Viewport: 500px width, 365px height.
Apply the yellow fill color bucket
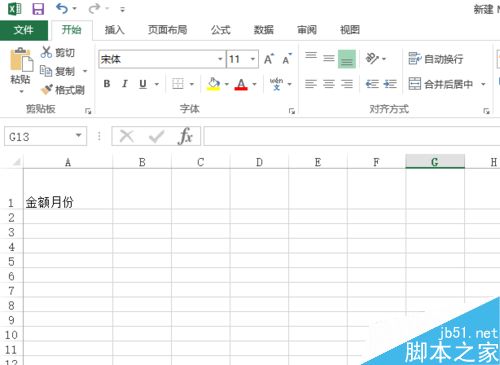tap(213, 84)
